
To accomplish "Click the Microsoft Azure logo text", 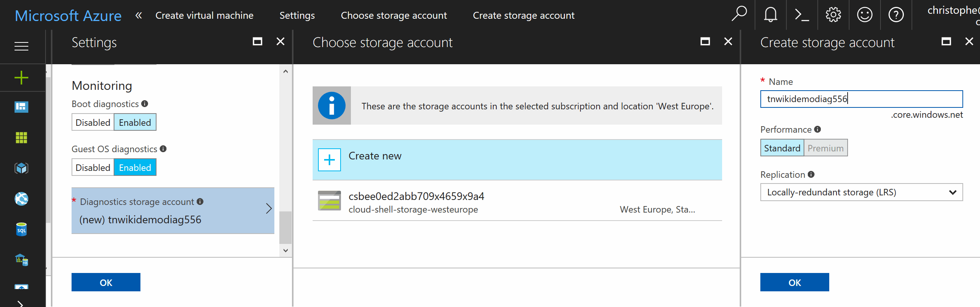I will [x=68, y=16].
